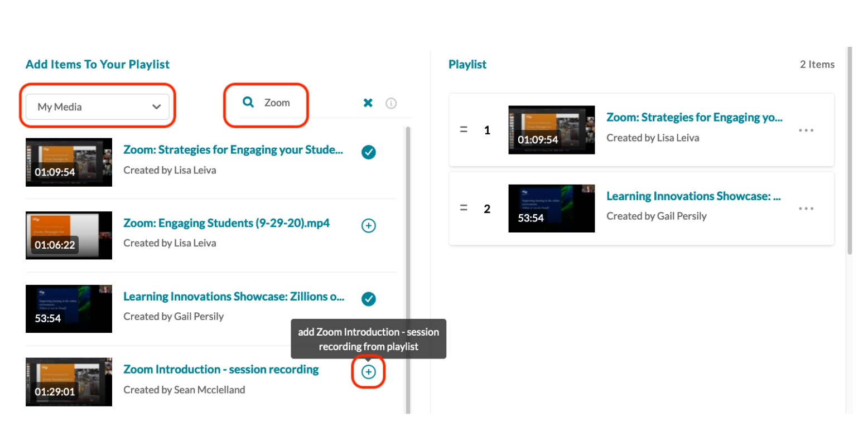Select the 53:54 thumbnail in playlist
This screenshot has width=868, height=446.
pos(551,209)
